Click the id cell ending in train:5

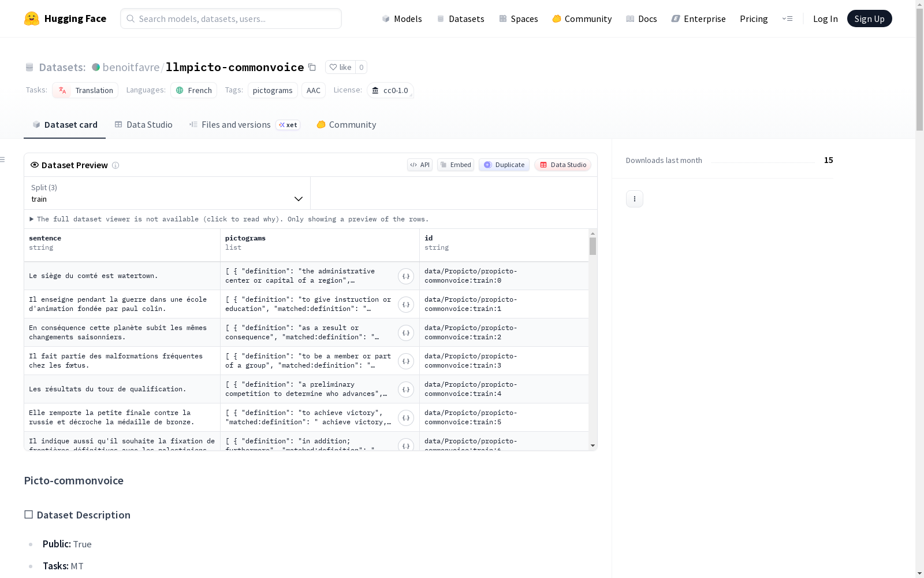click(x=504, y=418)
